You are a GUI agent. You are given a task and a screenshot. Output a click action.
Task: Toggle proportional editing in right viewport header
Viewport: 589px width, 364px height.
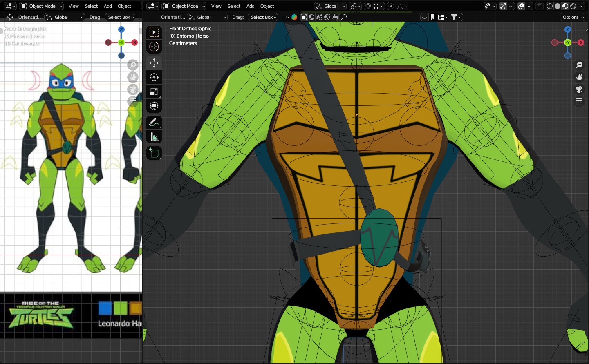[x=391, y=6]
